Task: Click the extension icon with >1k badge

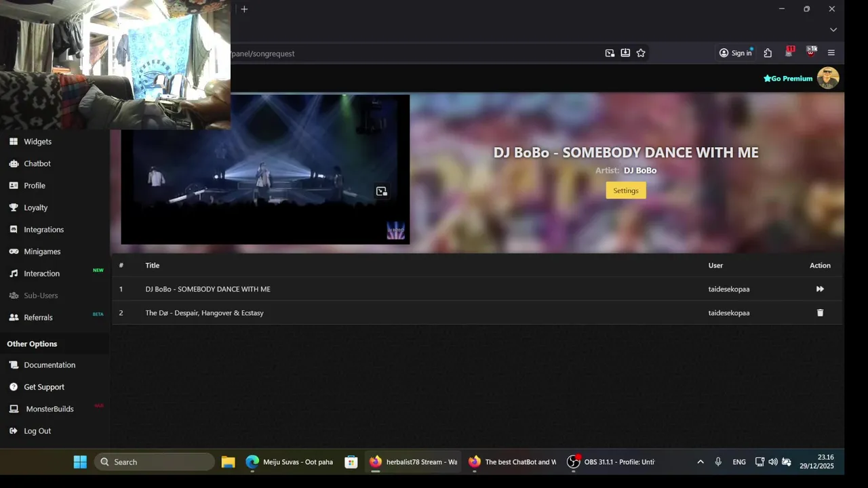Action: (x=811, y=52)
